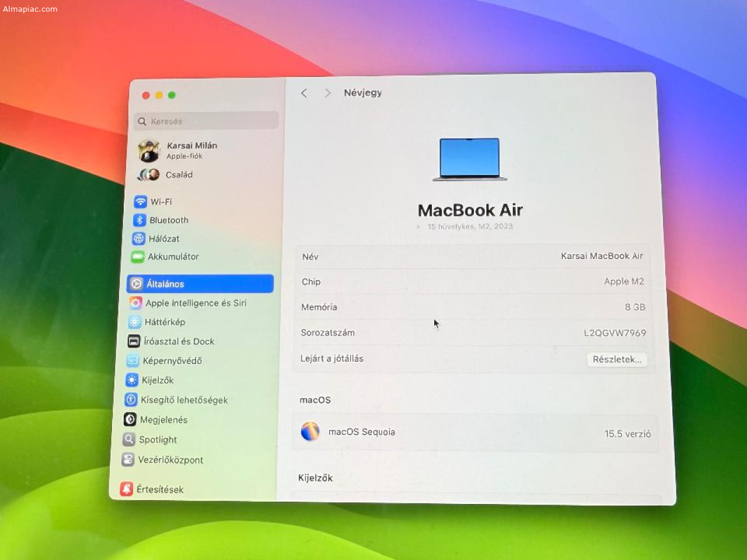Open Bluetooth settings icon
Image resolution: width=747 pixels, height=560 pixels.
[139, 220]
